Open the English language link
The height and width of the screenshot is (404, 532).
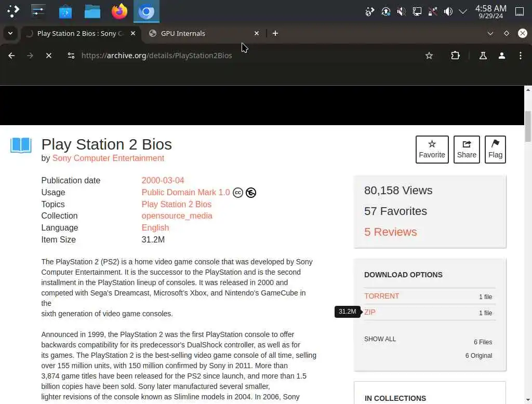(155, 227)
